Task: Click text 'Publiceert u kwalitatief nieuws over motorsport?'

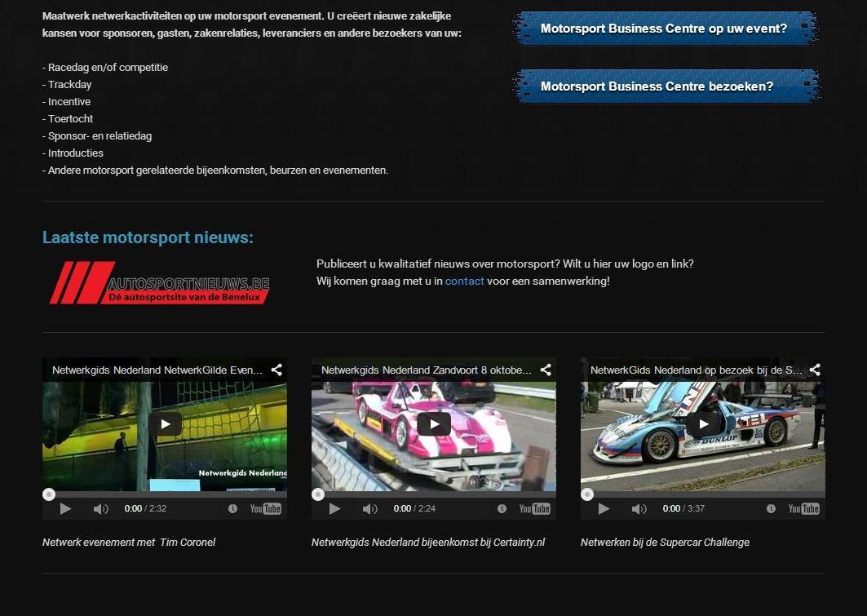Action: 438,264
